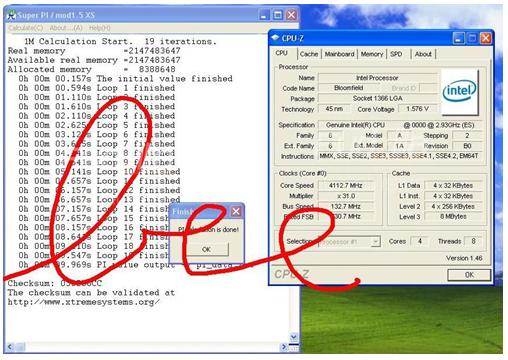Minimize the CPU-Z window
The image size is (508, 360).
(x=458, y=38)
